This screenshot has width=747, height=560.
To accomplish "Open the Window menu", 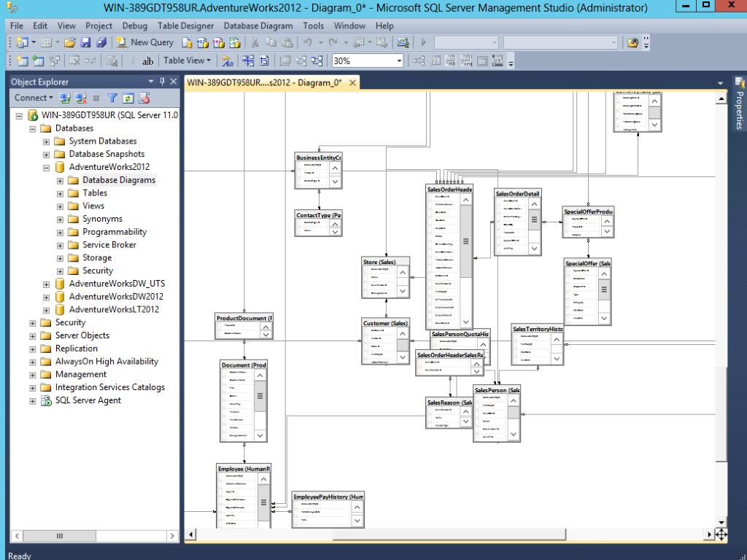I will (349, 26).
